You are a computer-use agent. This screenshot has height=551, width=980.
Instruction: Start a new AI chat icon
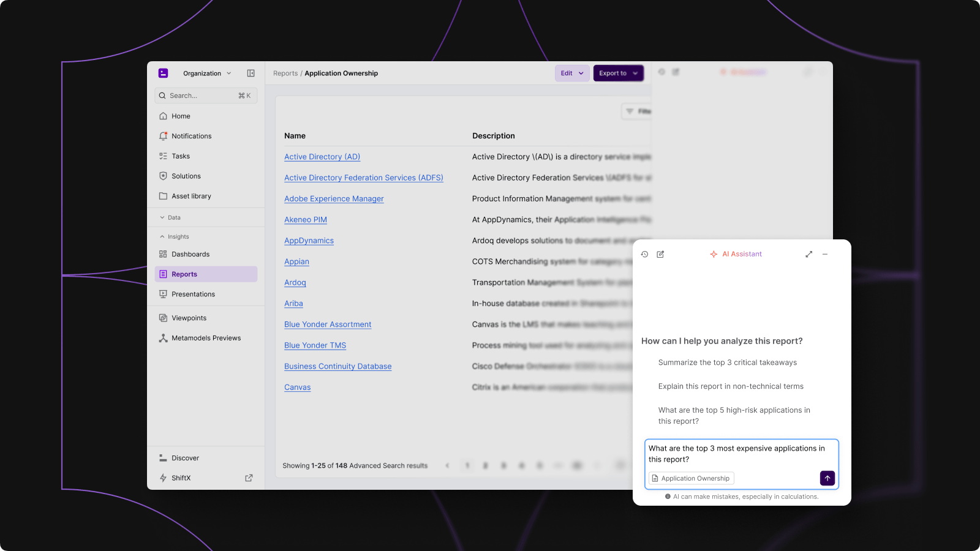click(x=660, y=254)
